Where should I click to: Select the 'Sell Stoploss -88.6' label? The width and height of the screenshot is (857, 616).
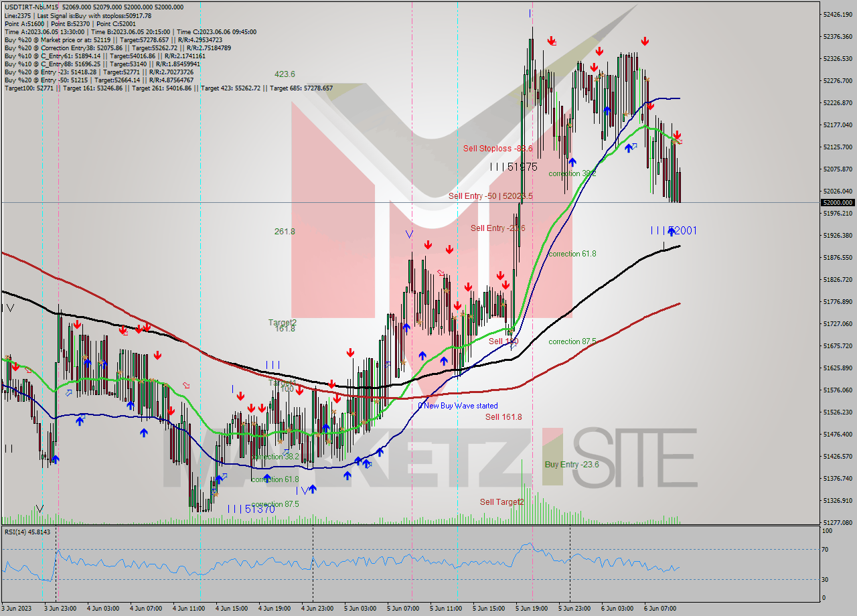(x=498, y=149)
